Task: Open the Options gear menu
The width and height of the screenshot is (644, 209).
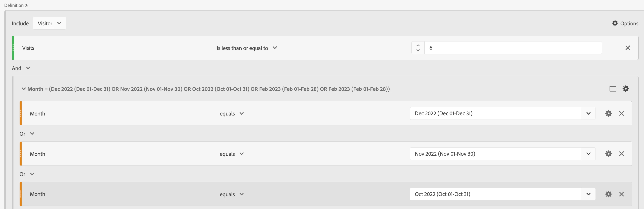Action: coord(624,23)
